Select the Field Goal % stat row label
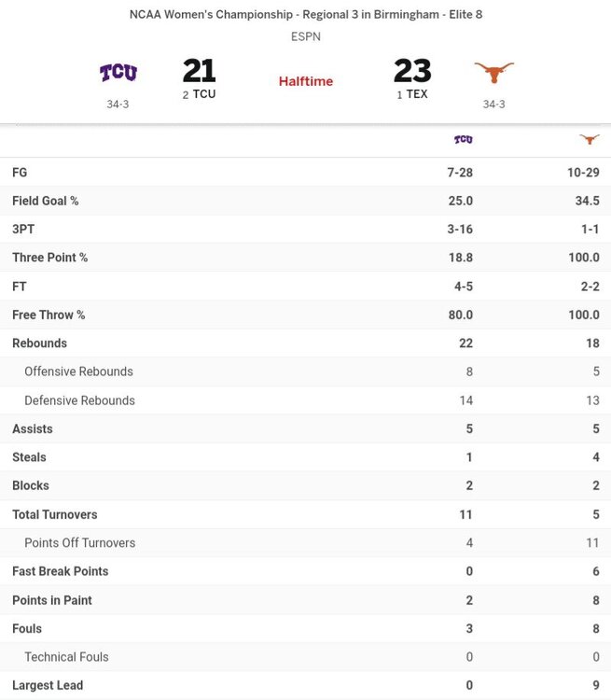The height and width of the screenshot is (700, 611). [46, 201]
